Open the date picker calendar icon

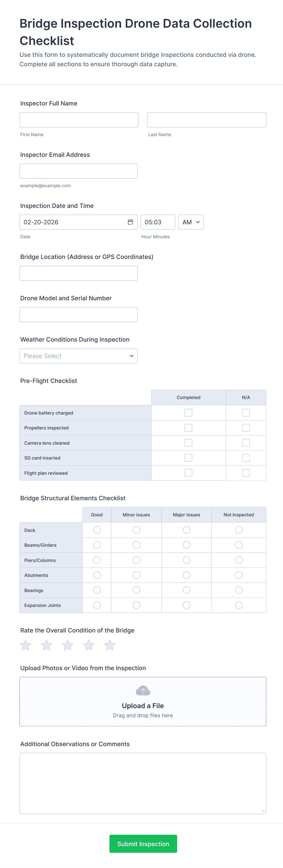pyautogui.click(x=130, y=222)
